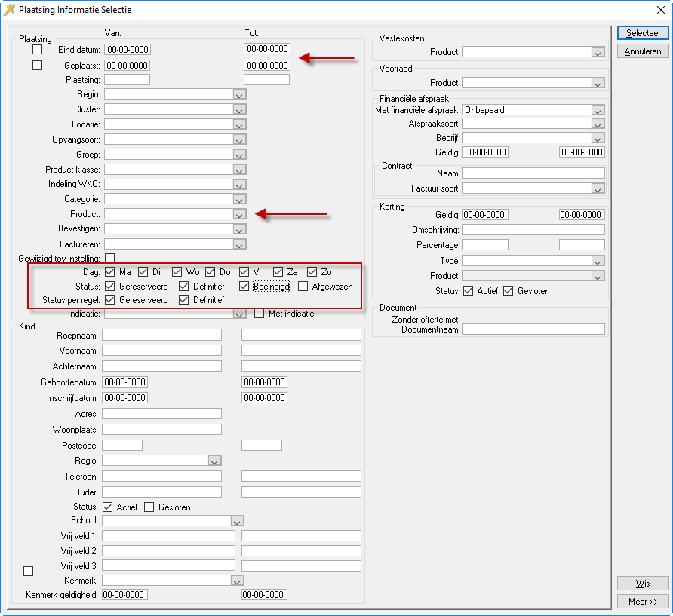Open the Factuur soort dropdown
The image size is (673, 616).
[598, 188]
